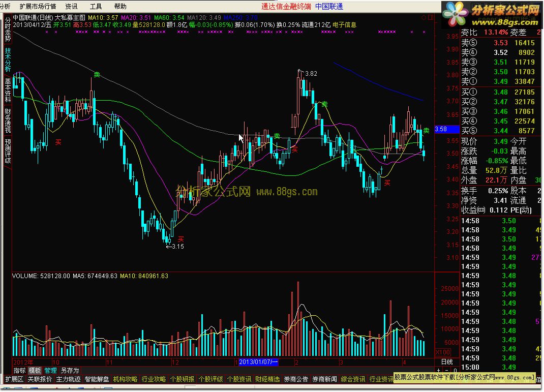This screenshot has height=392, width=544.
Task: Open the 扩展市场行情 menu
Action: click(38, 6)
